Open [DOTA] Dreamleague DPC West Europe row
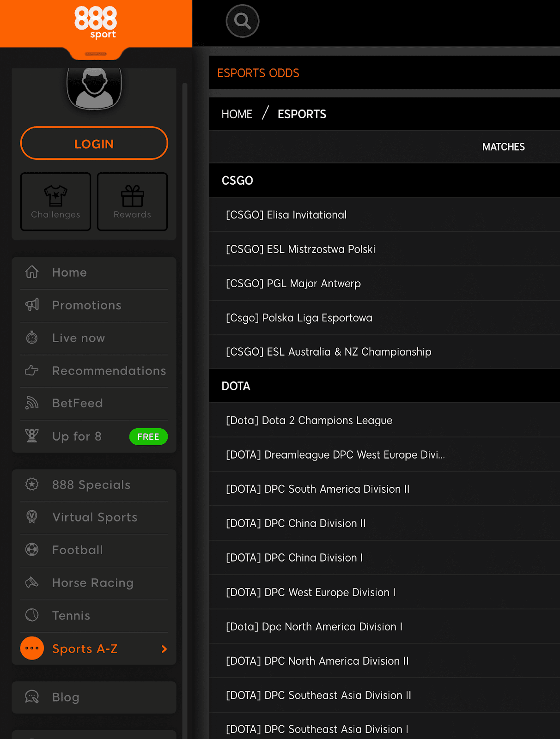560x739 pixels. [384, 454]
